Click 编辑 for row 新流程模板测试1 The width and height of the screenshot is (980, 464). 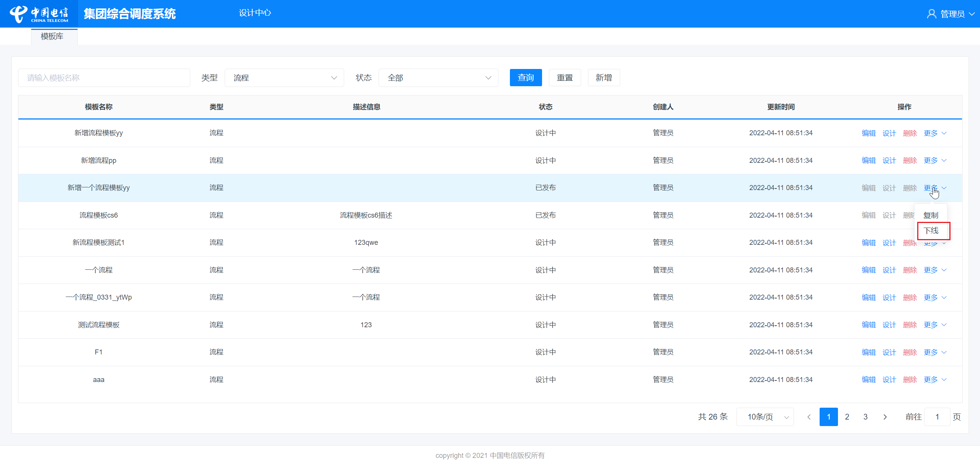[869, 243]
